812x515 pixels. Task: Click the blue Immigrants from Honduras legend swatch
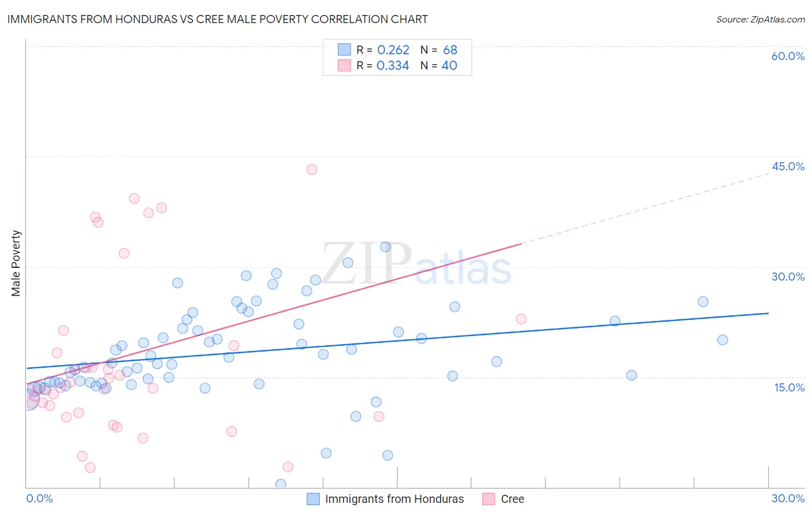click(x=313, y=499)
